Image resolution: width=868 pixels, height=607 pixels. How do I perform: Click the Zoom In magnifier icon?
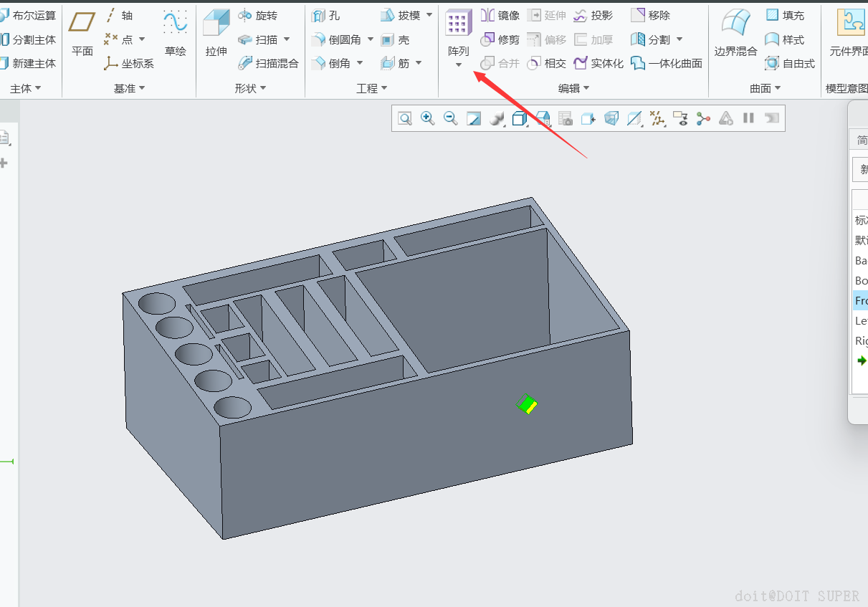(428, 118)
